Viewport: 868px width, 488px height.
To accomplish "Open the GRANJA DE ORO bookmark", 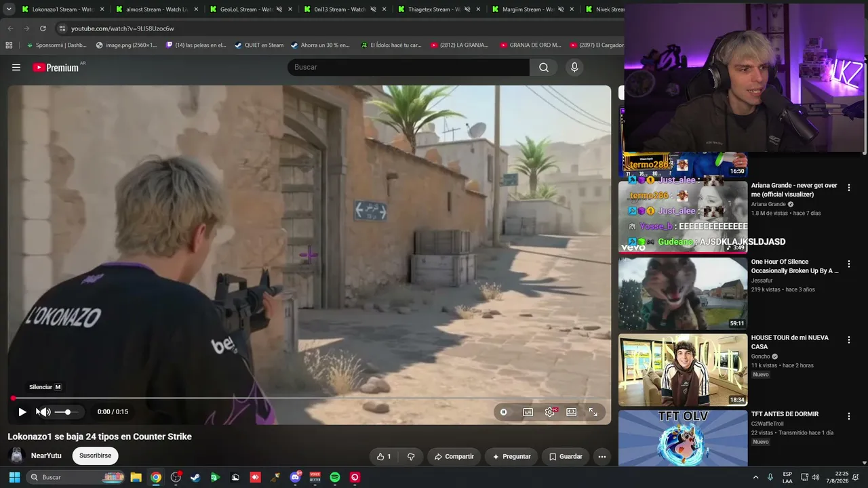I will click(x=530, y=45).
